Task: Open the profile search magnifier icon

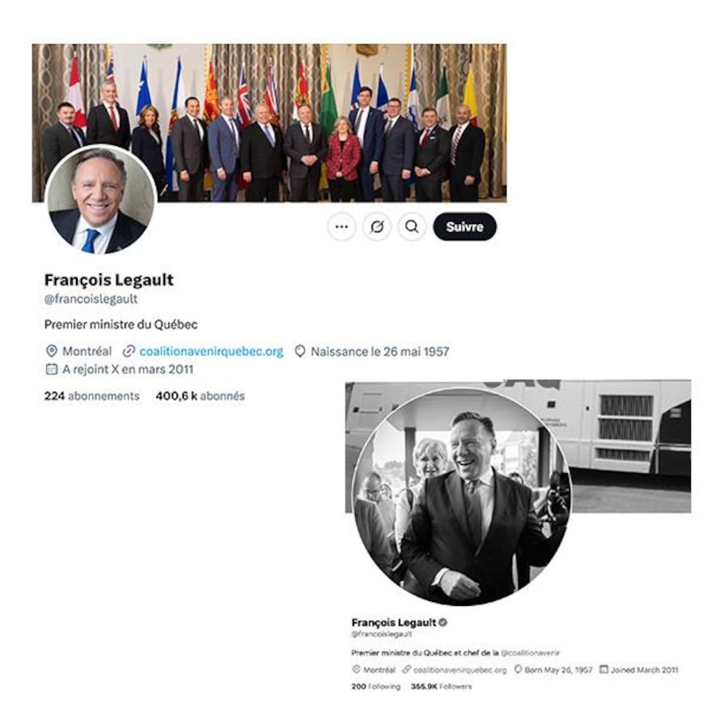Action: click(412, 227)
